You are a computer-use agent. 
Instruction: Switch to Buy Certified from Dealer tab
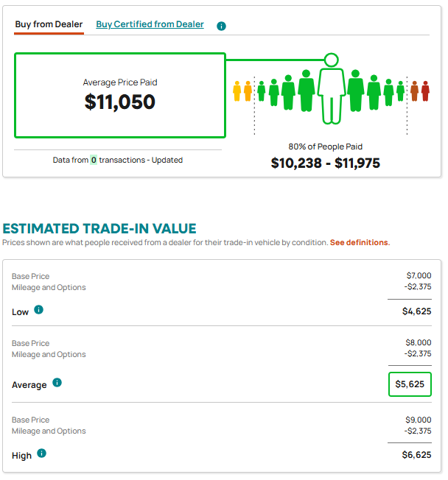pyautogui.click(x=150, y=24)
